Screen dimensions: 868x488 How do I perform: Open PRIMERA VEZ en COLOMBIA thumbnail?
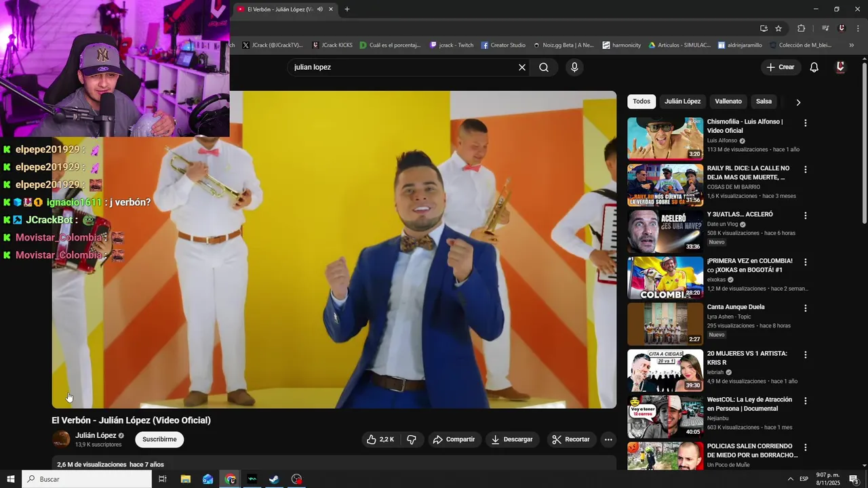pos(665,277)
